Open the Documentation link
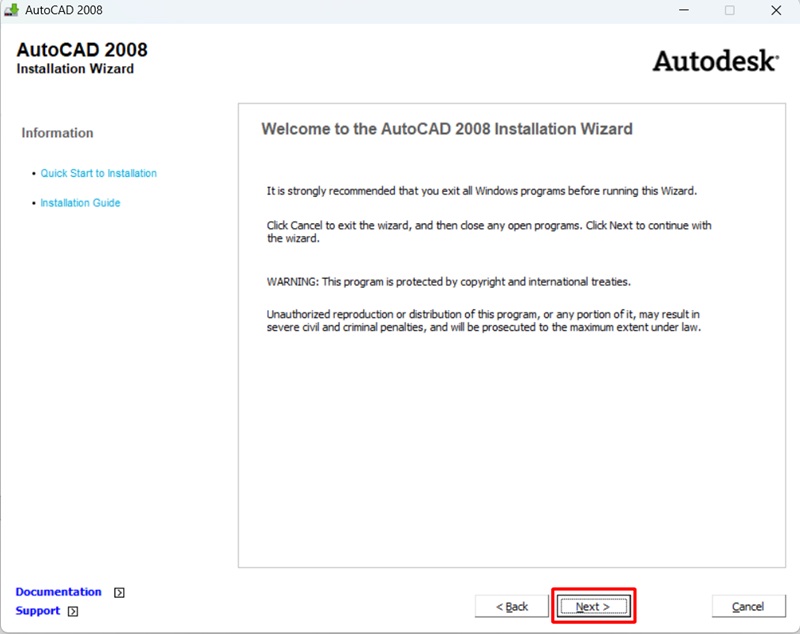Image resolution: width=800 pixels, height=634 pixels. 58,592
